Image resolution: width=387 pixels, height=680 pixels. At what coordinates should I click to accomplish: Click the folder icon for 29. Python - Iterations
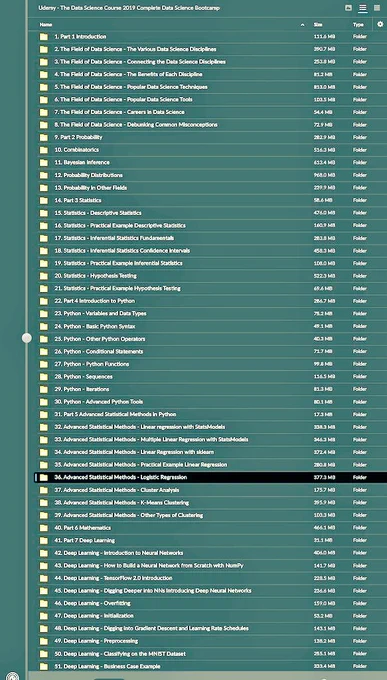point(44,389)
